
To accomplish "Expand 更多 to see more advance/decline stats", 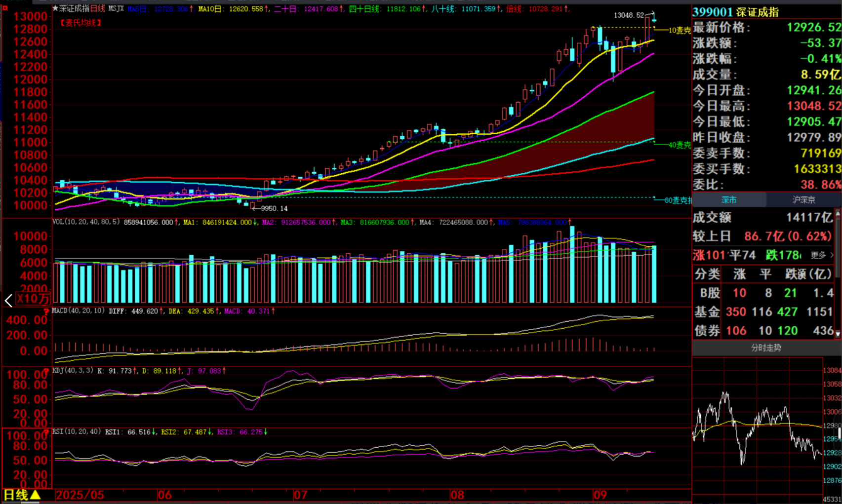I will pos(822,255).
